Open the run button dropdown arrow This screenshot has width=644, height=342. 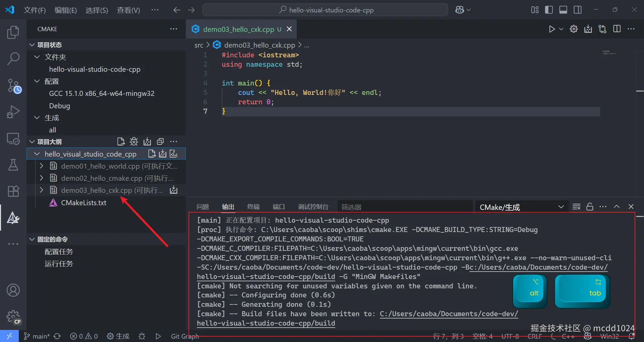pos(561,29)
